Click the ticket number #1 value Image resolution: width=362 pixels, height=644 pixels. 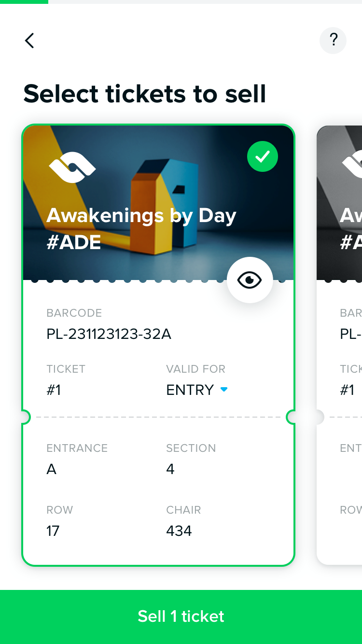54,390
